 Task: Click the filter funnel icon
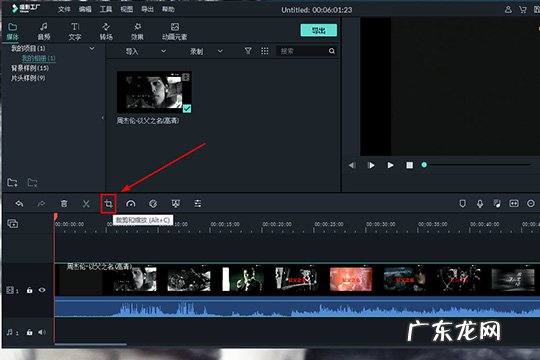pyautogui.click(x=248, y=51)
